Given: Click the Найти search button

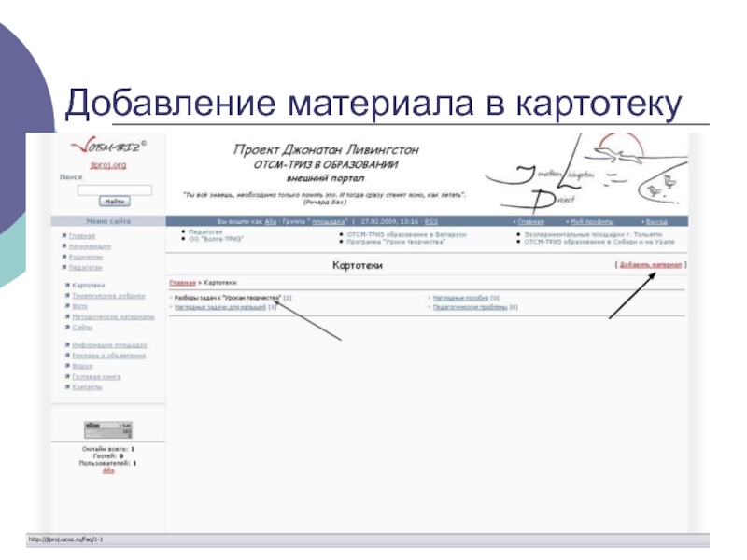Looking at the screenshot, I should [x=114, y=202].
